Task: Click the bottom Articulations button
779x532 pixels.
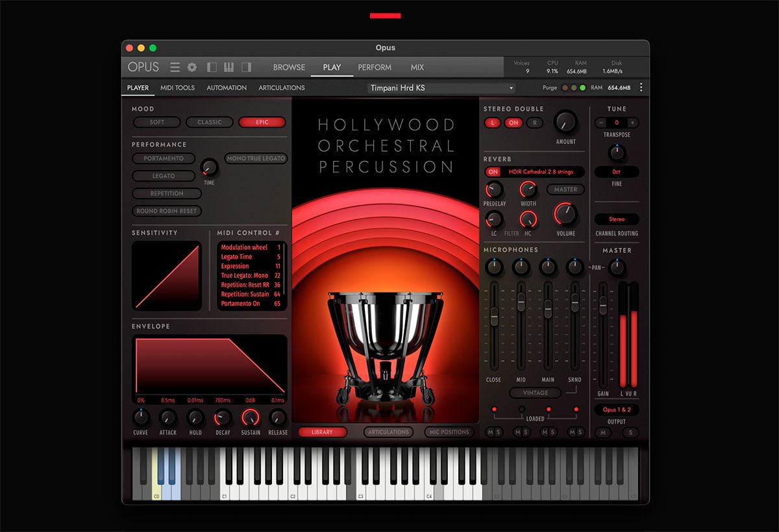Action: (388, 432)
